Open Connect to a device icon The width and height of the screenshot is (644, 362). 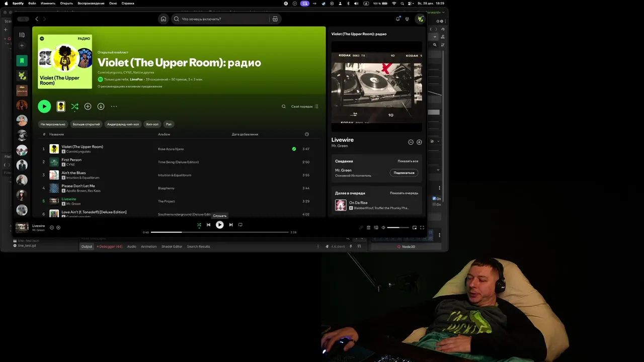coord(376,228)
